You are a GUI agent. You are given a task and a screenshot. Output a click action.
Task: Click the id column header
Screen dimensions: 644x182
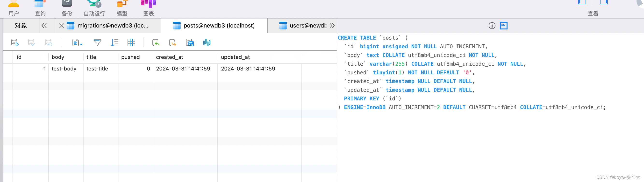(x=30, y=57)
